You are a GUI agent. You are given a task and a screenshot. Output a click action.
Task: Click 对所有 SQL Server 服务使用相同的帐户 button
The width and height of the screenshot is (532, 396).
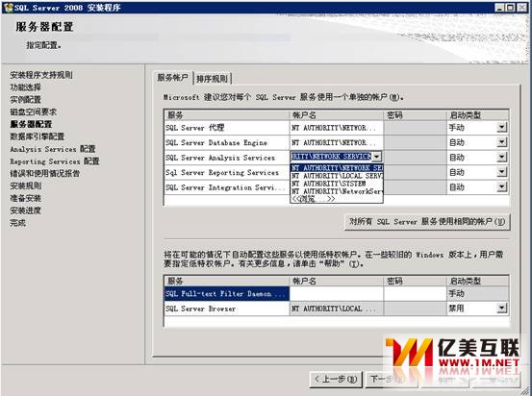427,222
